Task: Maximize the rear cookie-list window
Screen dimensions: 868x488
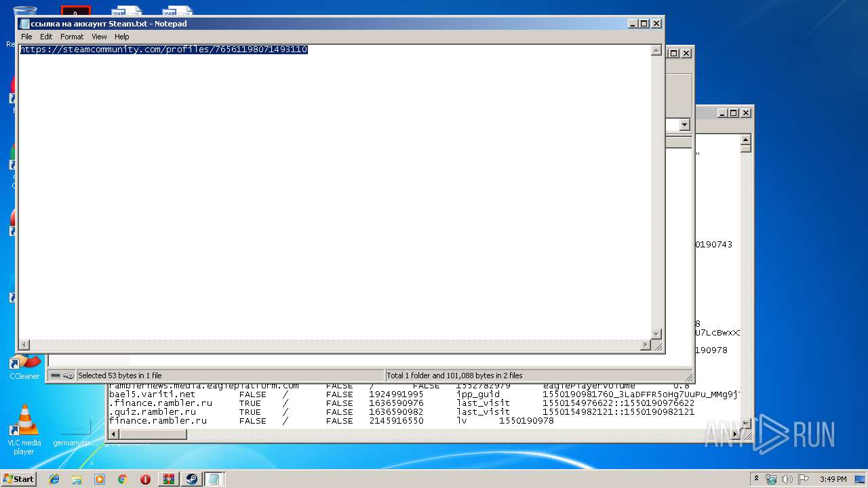Action: pyautogui.click(x=734, y=113)
